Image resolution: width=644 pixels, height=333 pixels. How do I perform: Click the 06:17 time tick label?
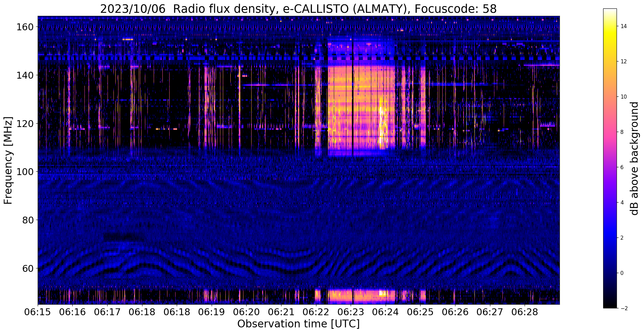pos(107,312)
